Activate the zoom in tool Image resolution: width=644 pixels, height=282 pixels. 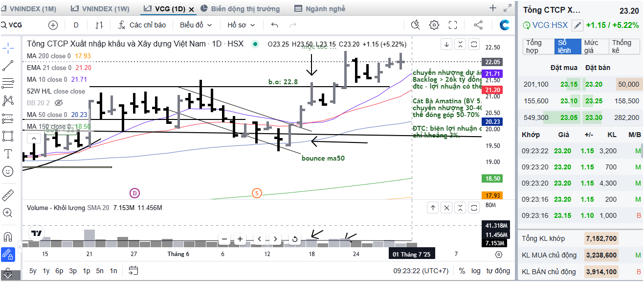8,213
